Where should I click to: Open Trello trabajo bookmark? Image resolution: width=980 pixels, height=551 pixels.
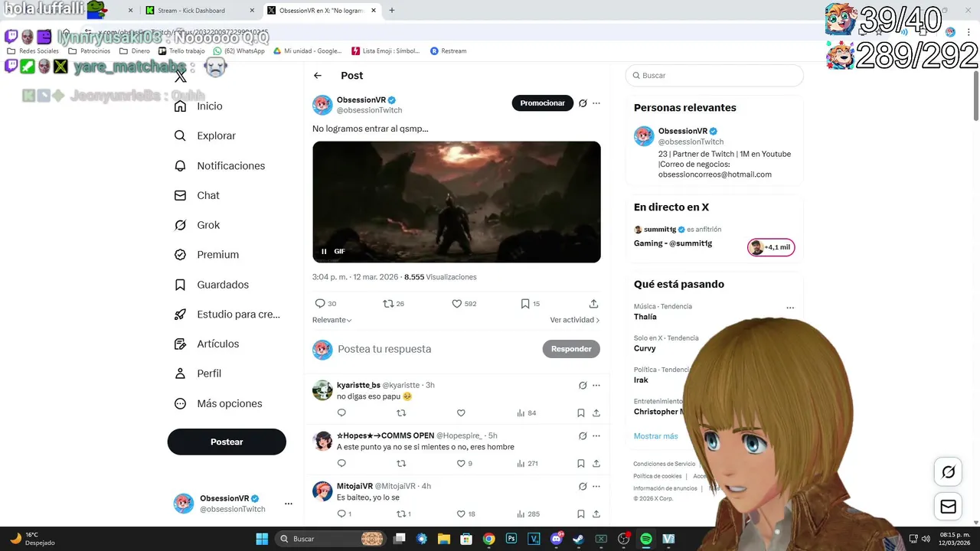[x=182, y=51]
